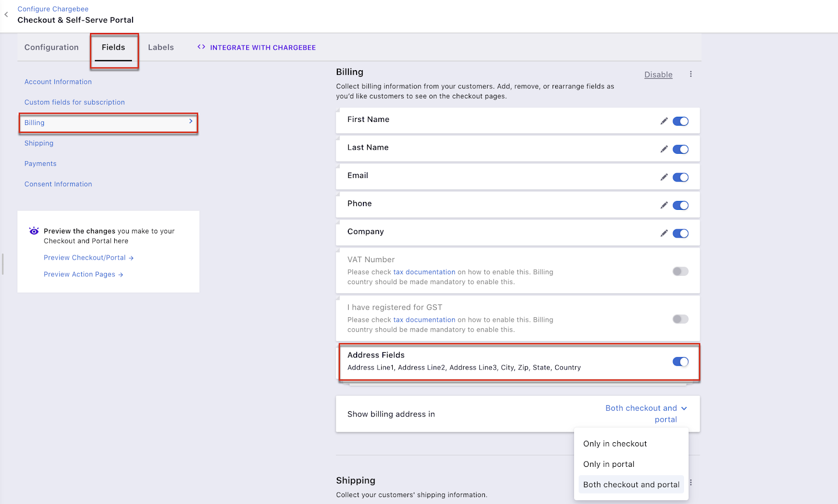This screenshot has width=838, height=504.
Task: Disable the Address Fields toggle
Action: point(680,362)
